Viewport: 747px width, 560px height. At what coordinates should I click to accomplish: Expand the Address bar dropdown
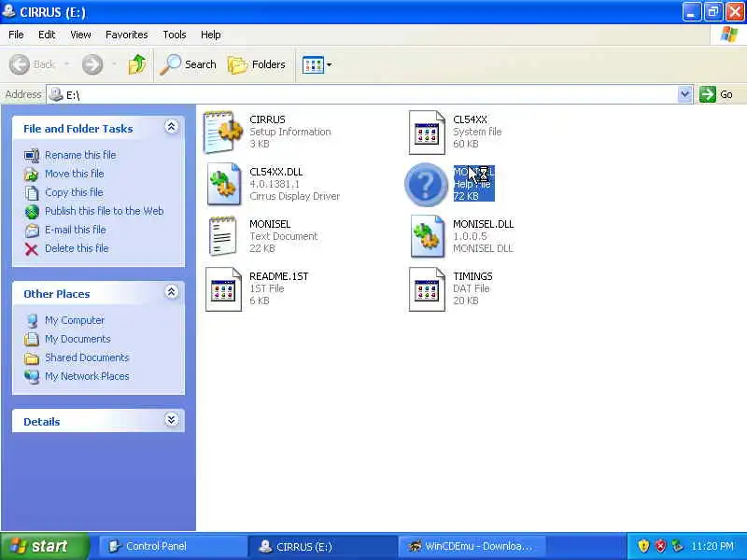684,94
